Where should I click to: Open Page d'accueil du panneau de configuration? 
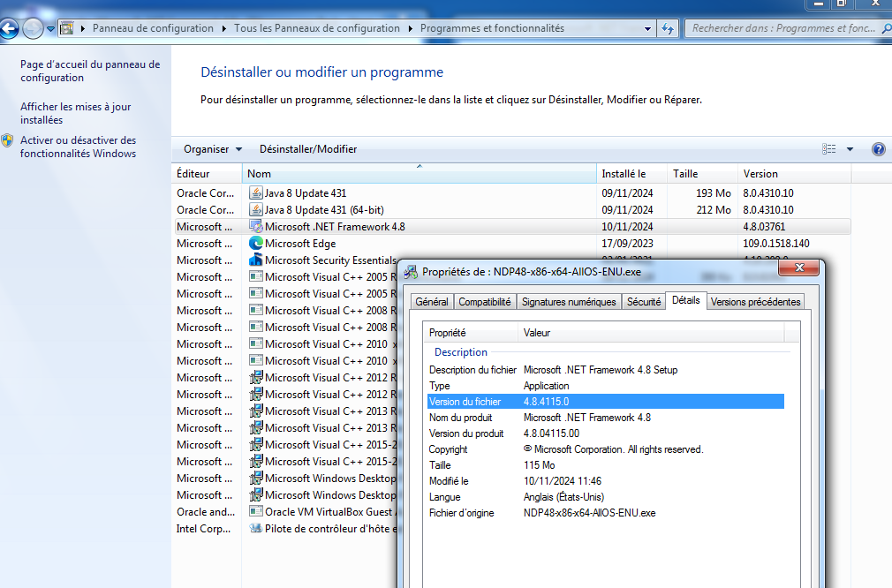[x=90, y=72]
